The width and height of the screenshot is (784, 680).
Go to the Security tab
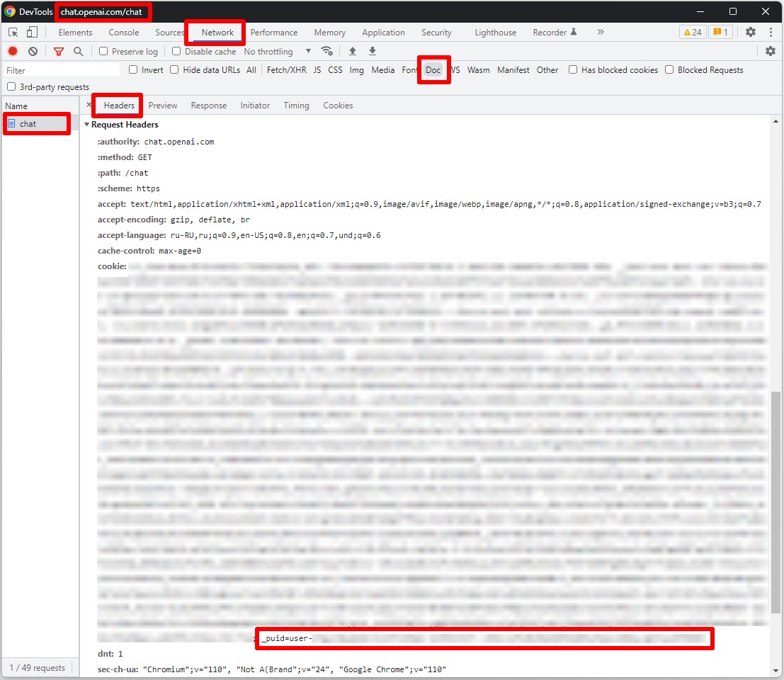pyautogui.click(x=436, y=33)
